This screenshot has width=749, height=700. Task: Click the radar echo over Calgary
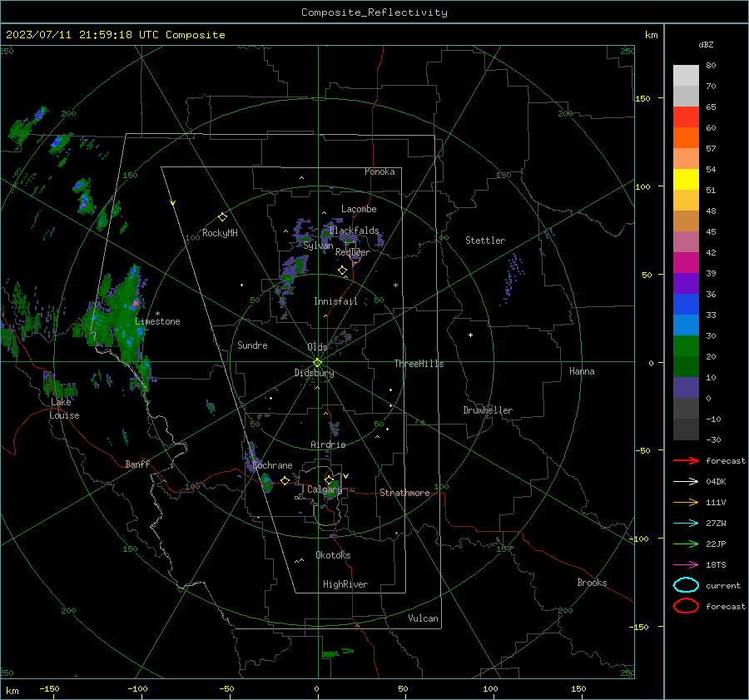(x=330, y=492)
